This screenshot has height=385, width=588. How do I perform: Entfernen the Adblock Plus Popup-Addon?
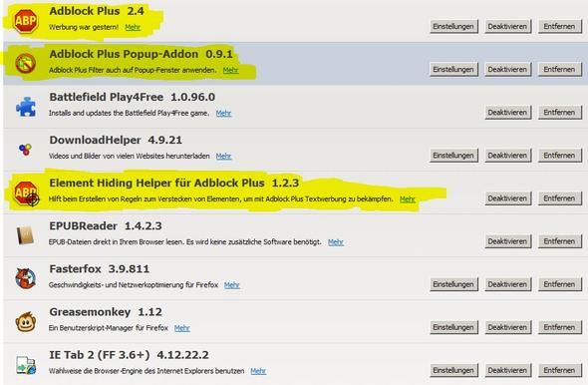(559, 70)
